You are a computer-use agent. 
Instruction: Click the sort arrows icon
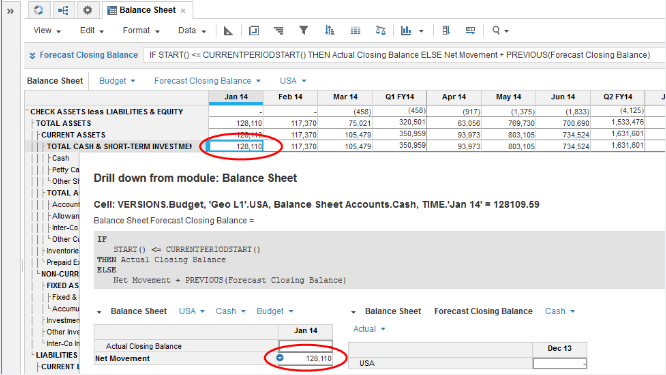[329, 30]
